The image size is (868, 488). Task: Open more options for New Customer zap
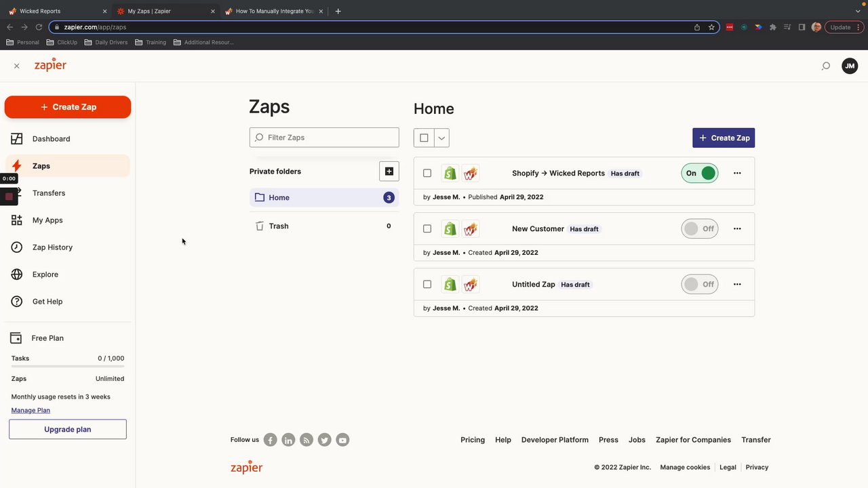(737, 229)
